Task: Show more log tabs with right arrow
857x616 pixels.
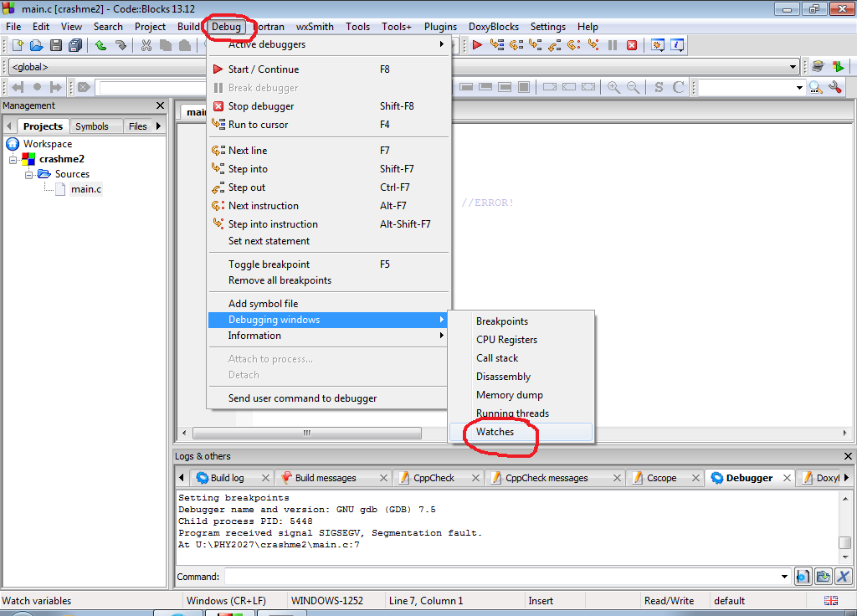Action: [x=846, y=478]
